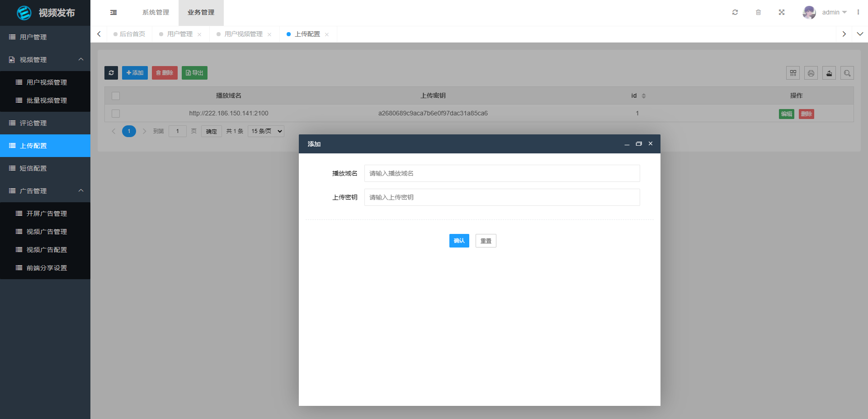Screen dimensions: 868x419
Task: Open table search with the magnifier icon
Action: [847, 73]
